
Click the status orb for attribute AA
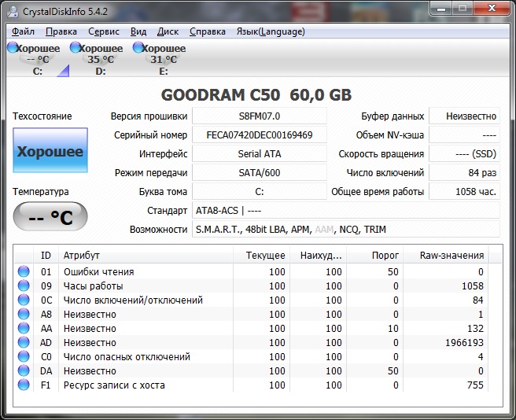pos(24,328)
